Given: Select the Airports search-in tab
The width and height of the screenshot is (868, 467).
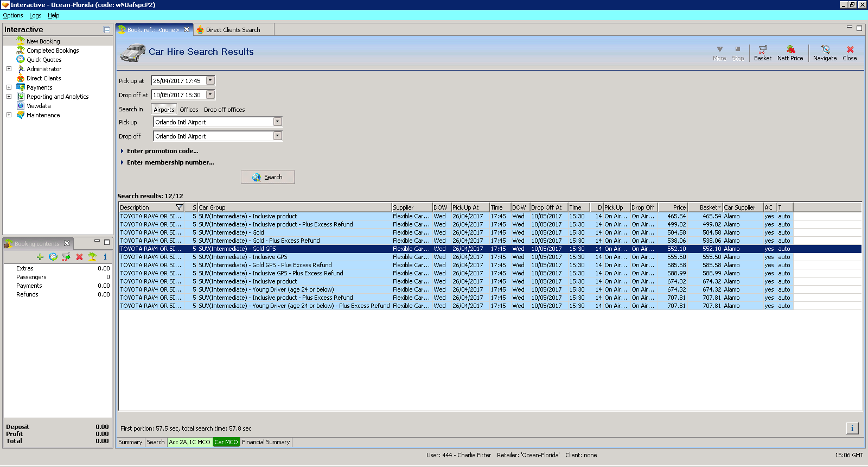Looking at the screenshot, I should click(x=164, y=109).
